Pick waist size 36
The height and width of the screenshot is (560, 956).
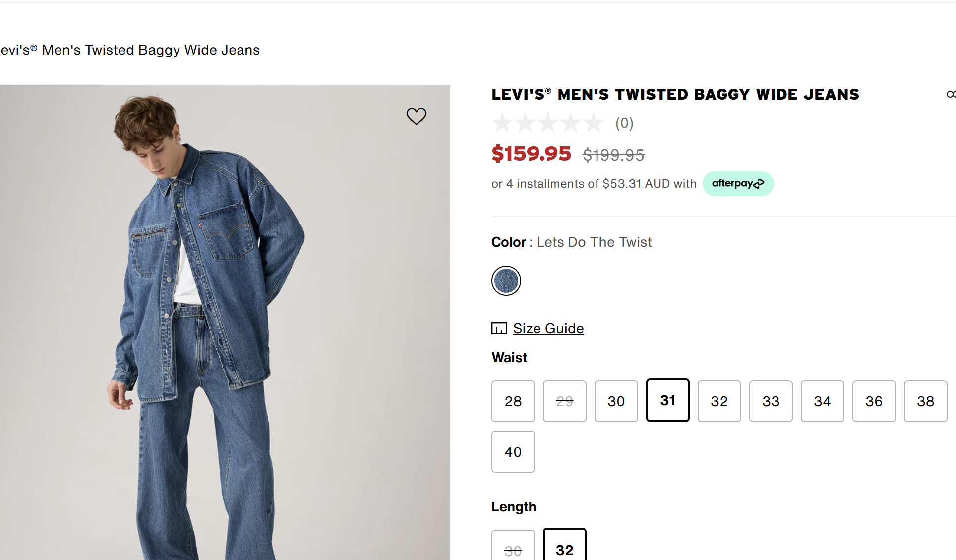pos(874,401)
